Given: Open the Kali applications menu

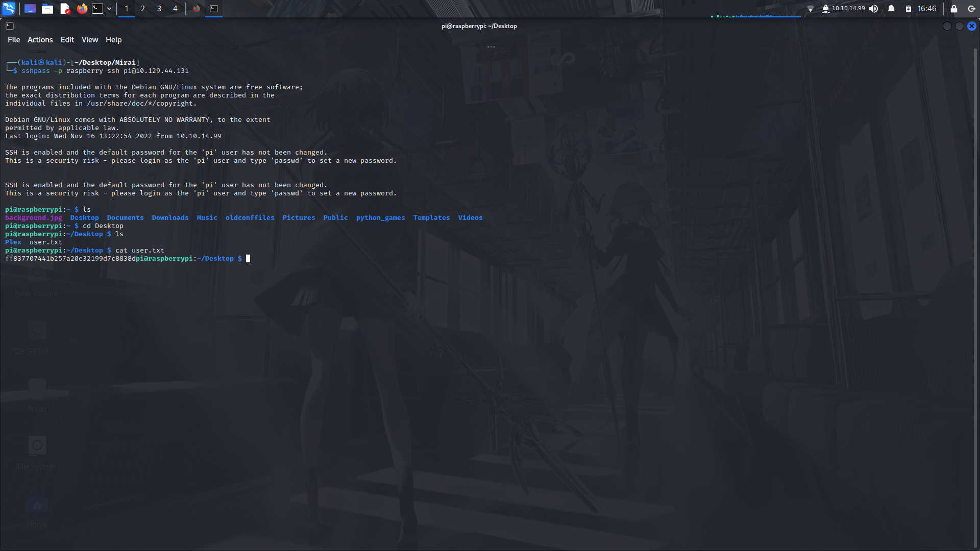Looking at the screenshot, I should tap(9, 9).
